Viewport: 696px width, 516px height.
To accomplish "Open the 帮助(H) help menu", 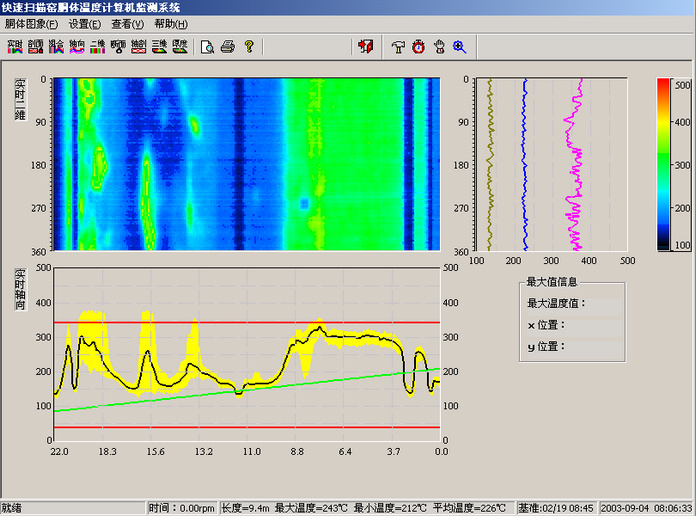I will (170, 23).
